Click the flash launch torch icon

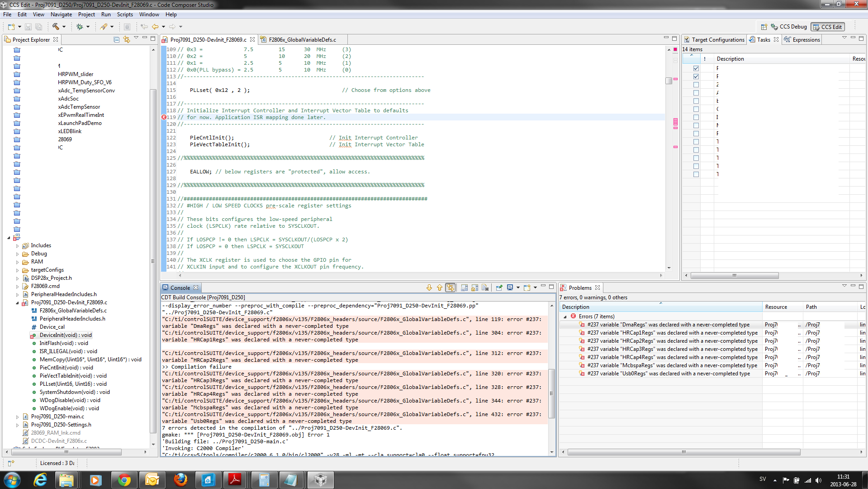pyautogui.click(x=104, y=27)
